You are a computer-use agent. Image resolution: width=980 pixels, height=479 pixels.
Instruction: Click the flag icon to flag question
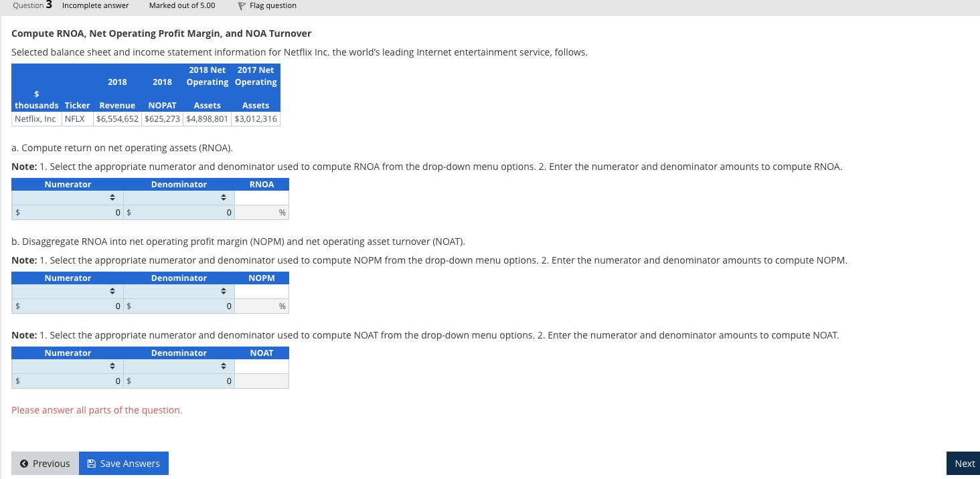click(x=240, y=5)
